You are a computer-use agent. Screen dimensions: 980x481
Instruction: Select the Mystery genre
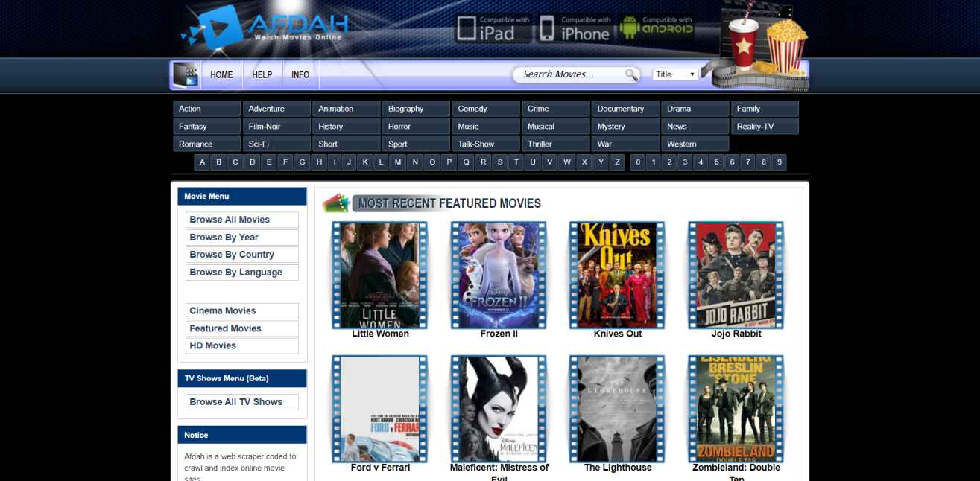(x=626, y=127)
